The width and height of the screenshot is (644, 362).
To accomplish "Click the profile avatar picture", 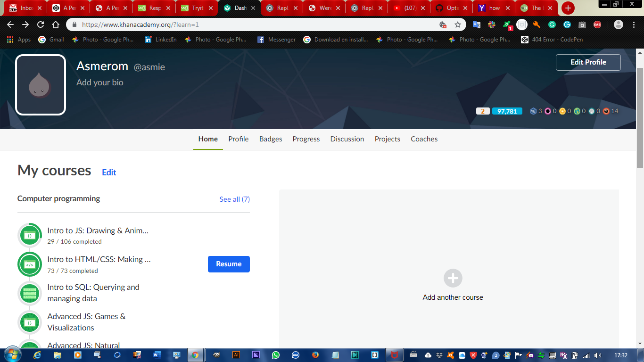I will pos(41,85).
